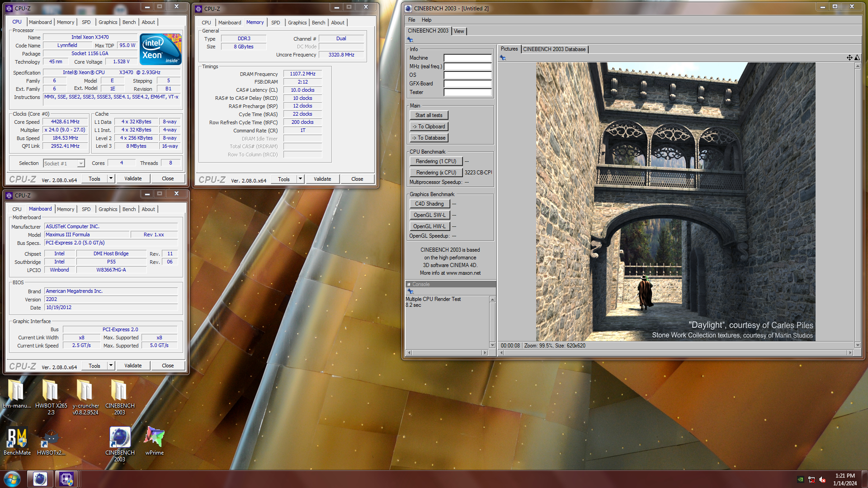Open the Help menu in CINEBENCH
The height and width of the screenshot is (488, 868).
[x=426, y=20]
